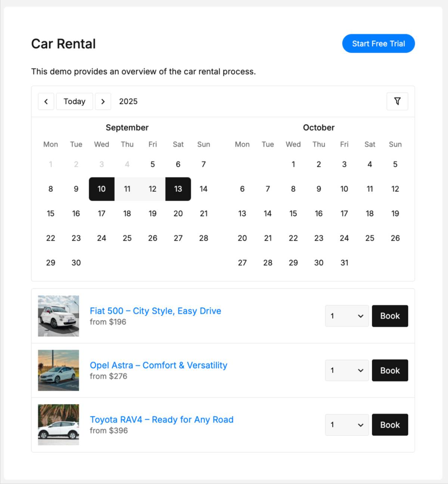The width and height of the screenshot is (448, 484).
Task: Go to previous month with left chevron
Action: 46,101
